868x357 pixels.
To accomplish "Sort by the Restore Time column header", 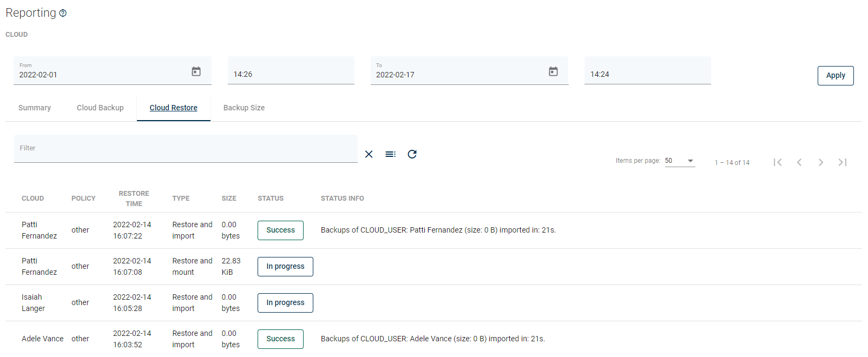I will coord(134,199).
